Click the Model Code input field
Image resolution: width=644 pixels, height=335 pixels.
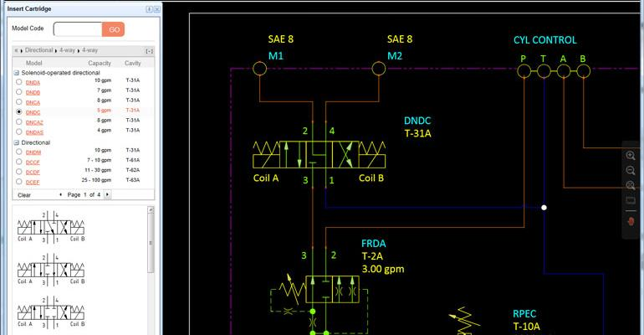[x=77, y=29]
